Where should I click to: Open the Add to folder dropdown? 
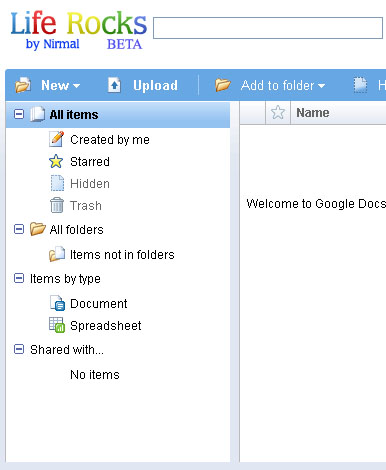click(283, 85)
